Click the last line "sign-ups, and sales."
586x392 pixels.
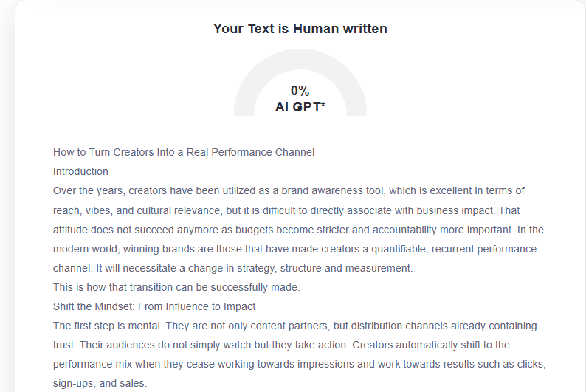(x=100, y=383)
